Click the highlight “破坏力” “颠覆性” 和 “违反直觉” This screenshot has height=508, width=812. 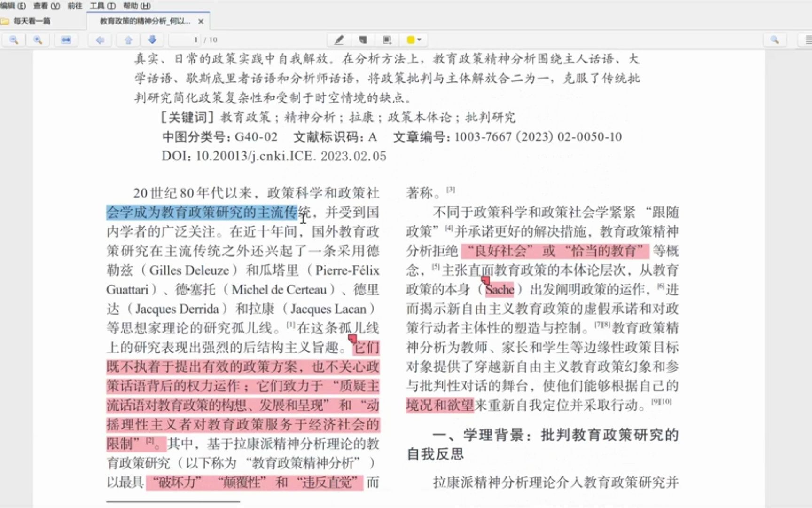(x=254, y=483)
